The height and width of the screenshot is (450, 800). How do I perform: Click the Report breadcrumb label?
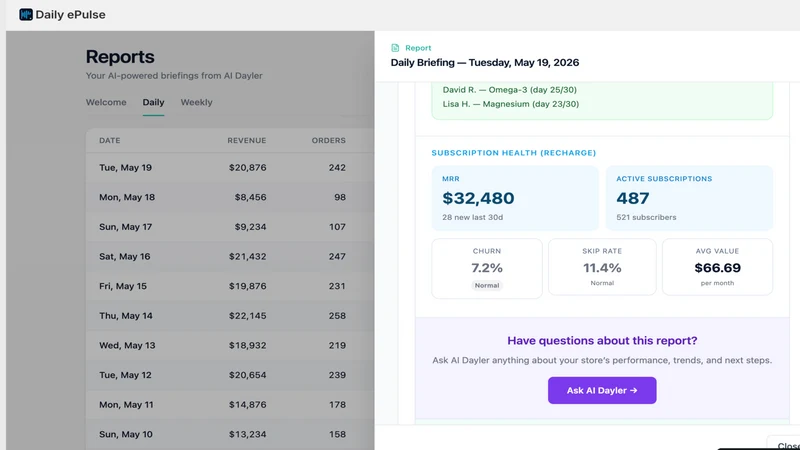pyautogui.click(x=418, y=48)
